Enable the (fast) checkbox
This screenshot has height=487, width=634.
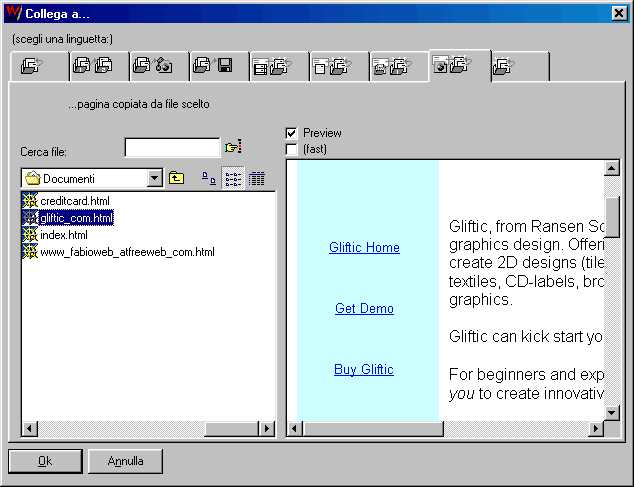pyautogui.click(x=291, y=149)
